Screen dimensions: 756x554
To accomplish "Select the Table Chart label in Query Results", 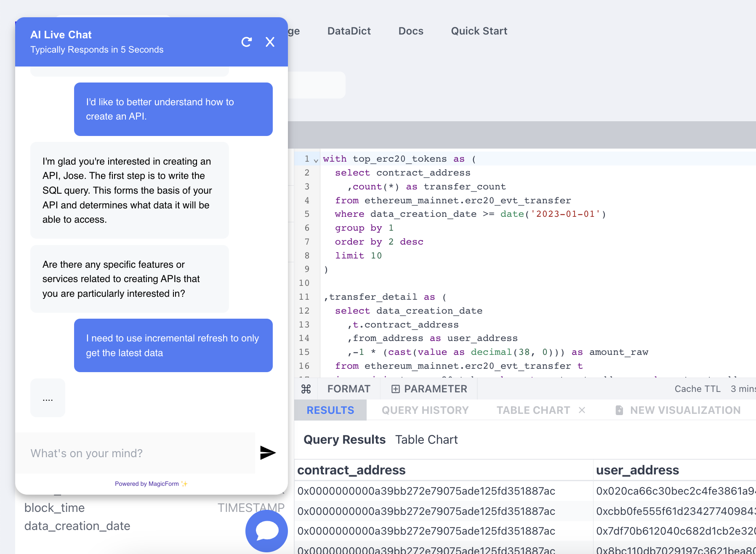I will point(426,439).
